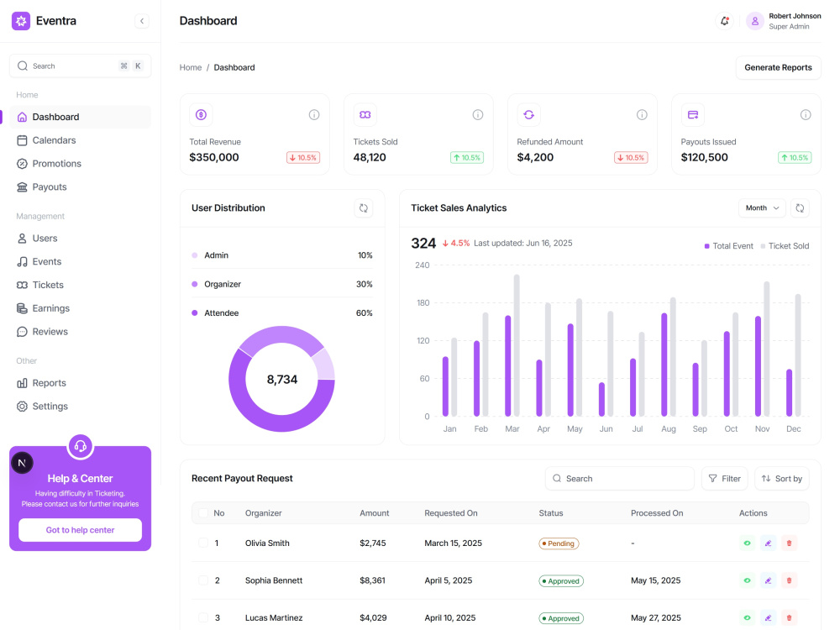Click the Attendee legend dot
This screenshot has width=840, height=630.
195,312
